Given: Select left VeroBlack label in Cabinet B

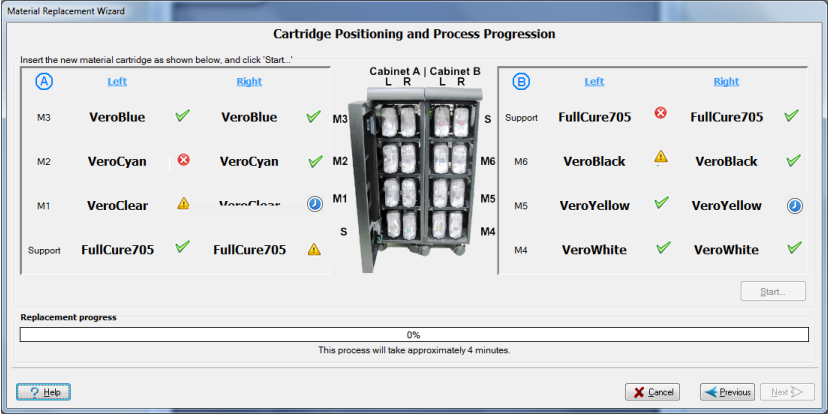Looking at the screenshot, I should pos(594,161).
